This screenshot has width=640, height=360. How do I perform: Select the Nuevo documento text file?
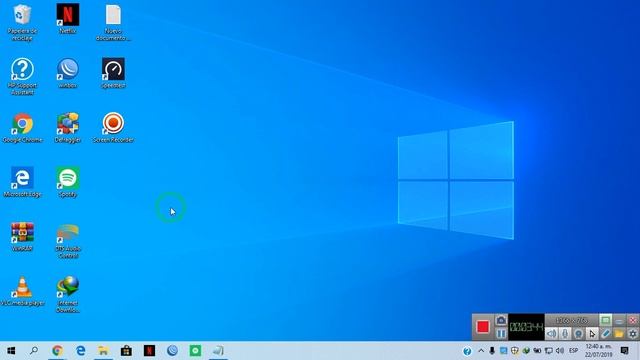[113, 22]
